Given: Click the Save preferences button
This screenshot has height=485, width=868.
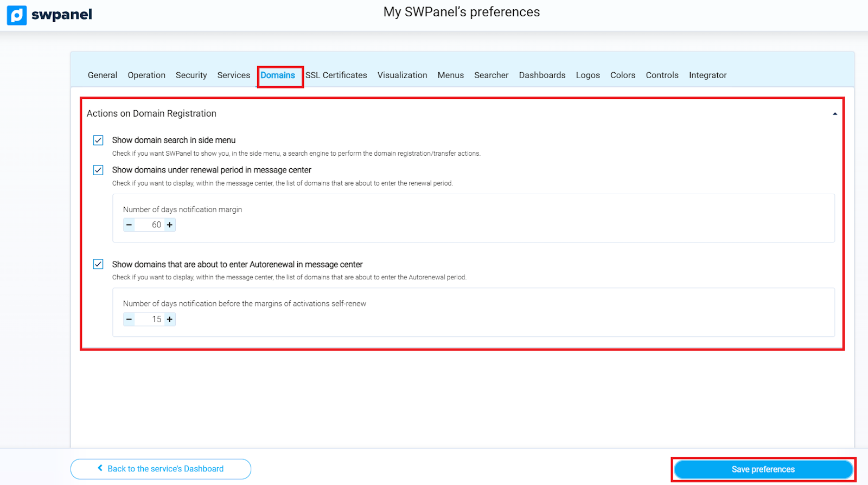Looking at the screenshot, I should (763, 469).
